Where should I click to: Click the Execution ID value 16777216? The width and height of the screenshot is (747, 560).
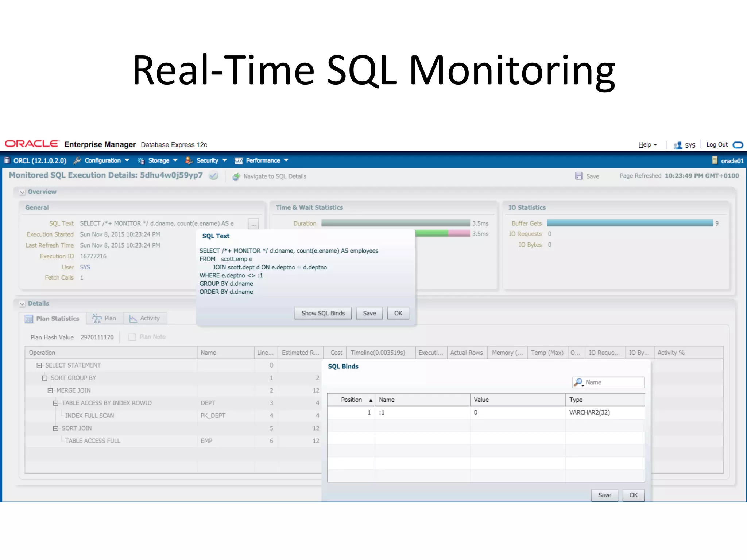point(93,256)
